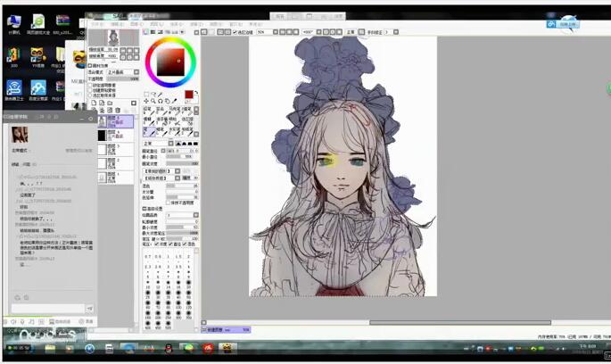Open the 图像 Canvas menu
This screenshot has width=611, height=364.
click(136, 24)
